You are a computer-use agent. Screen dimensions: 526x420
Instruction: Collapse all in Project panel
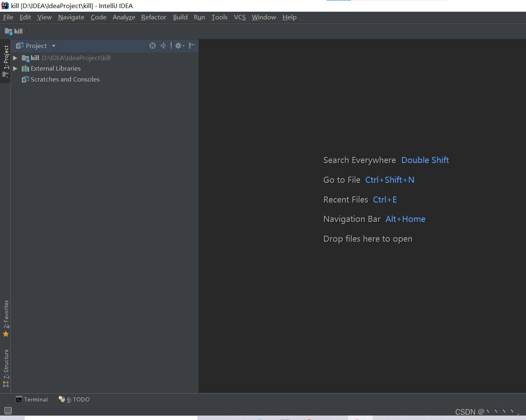point(163,46)
